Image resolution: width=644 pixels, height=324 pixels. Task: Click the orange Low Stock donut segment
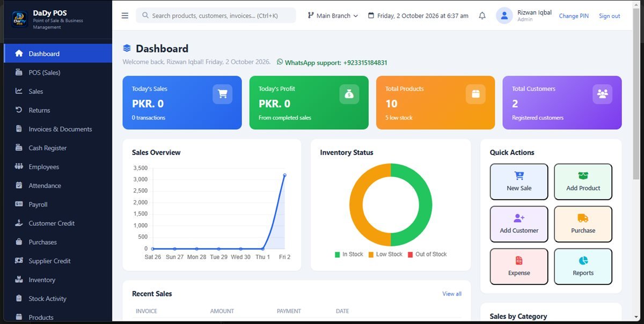pyautogui.click(x=356, y=205)
